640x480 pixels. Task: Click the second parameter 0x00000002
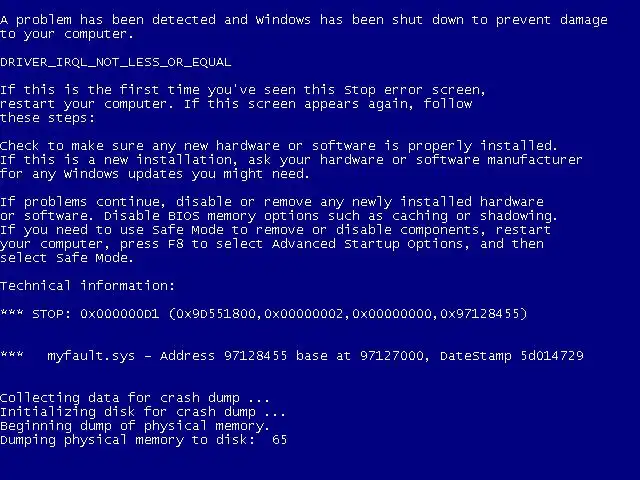point(304,314)
